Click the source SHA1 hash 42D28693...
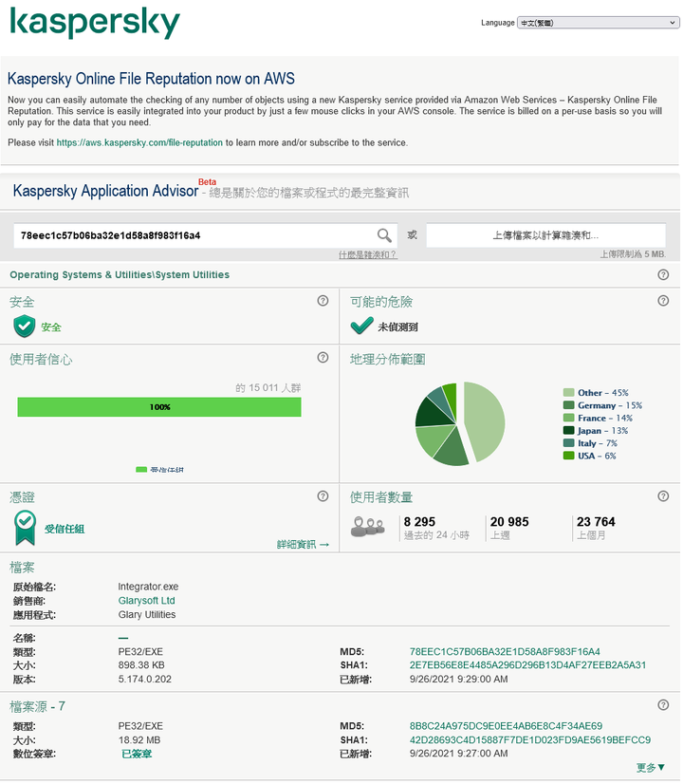 point(530,739)
